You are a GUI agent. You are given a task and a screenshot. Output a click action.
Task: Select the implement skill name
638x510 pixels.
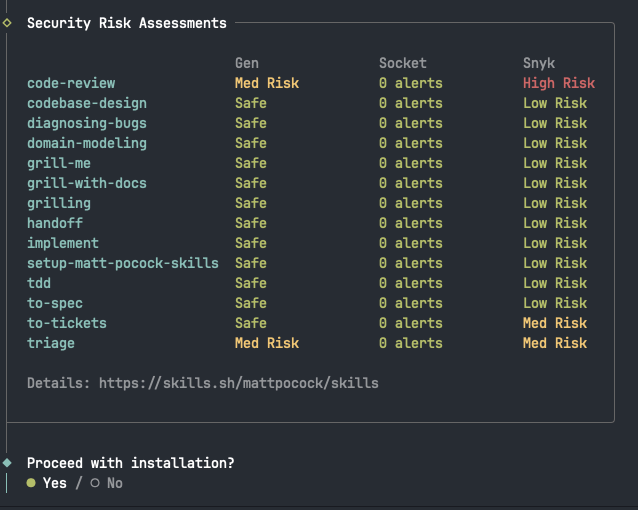tap(63, 243)
